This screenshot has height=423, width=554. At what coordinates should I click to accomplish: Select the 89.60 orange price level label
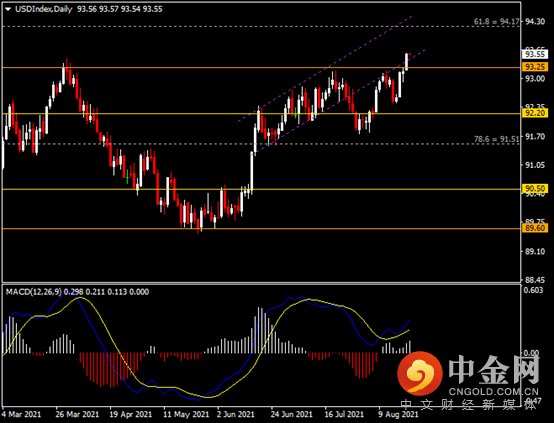point(535,228)
